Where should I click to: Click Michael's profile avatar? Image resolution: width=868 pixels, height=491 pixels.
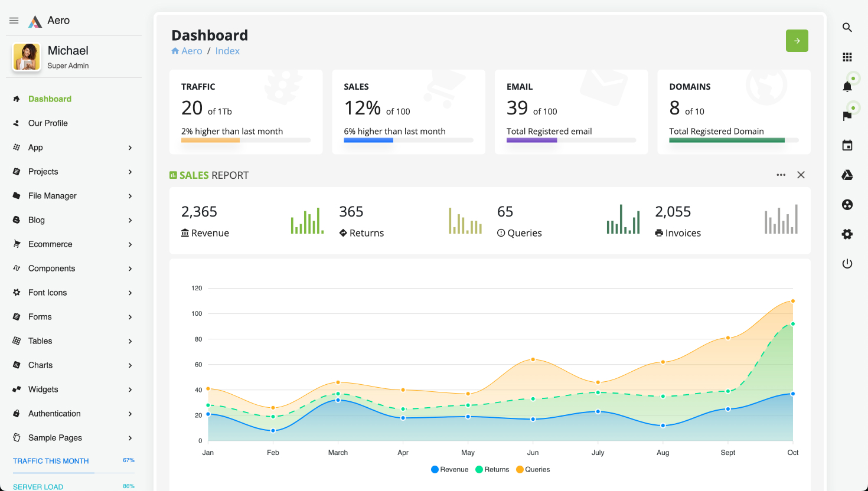pos(27,57)
